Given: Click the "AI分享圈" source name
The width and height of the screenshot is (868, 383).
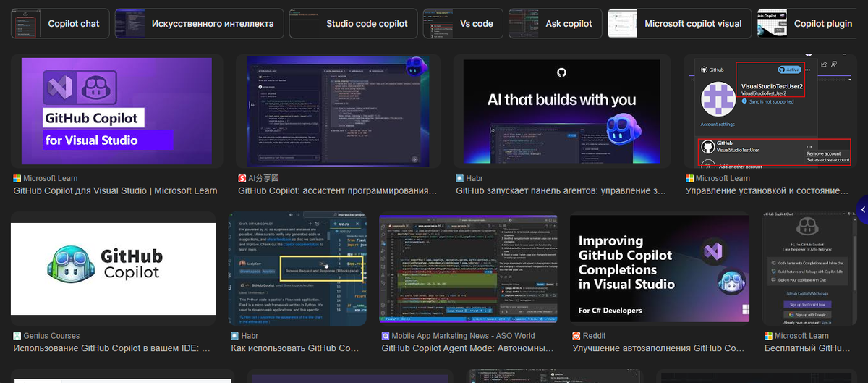Looking at the screenshot, I should 264,178.
